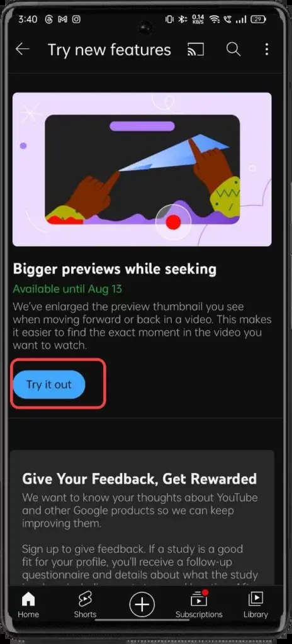Image resolution: width=292 pixels, height=644 pixels.
Task: Go to the Home tab
Action: [28, 605]
